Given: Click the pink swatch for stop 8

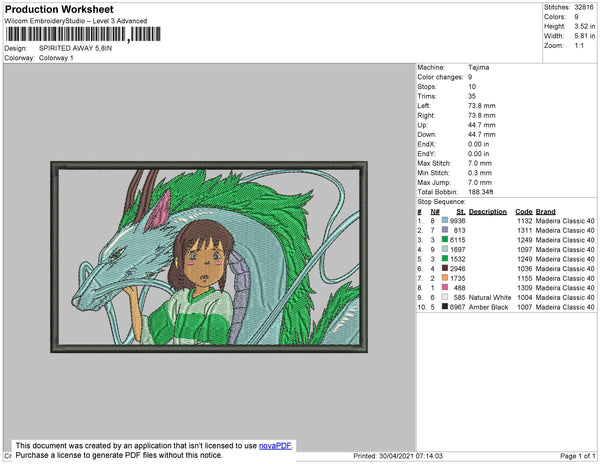Looking at the screenshot, I should click(x=445, y=287).
